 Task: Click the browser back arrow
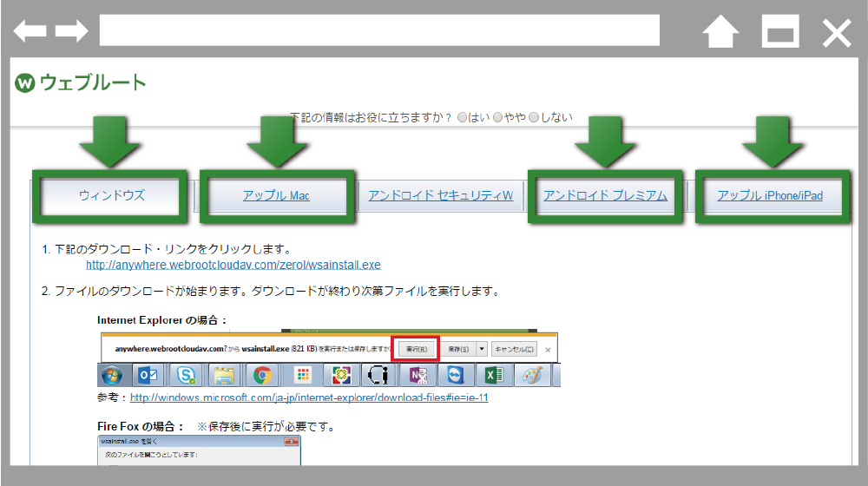tap(30, 30)
